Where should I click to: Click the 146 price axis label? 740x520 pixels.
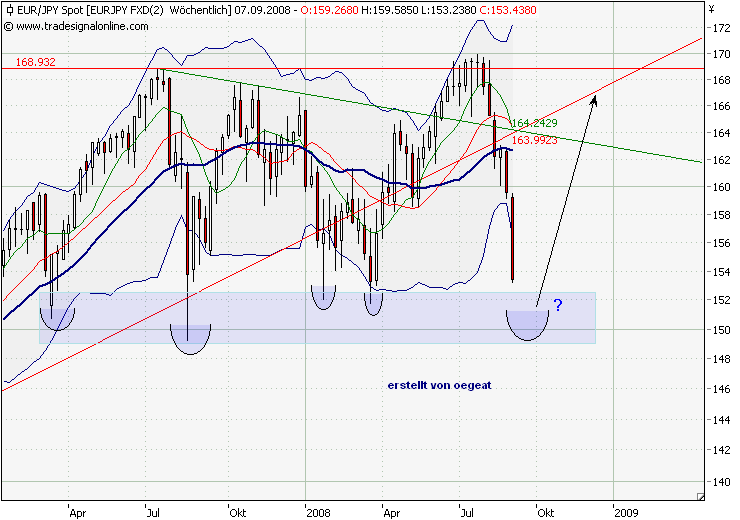[721, 389]
